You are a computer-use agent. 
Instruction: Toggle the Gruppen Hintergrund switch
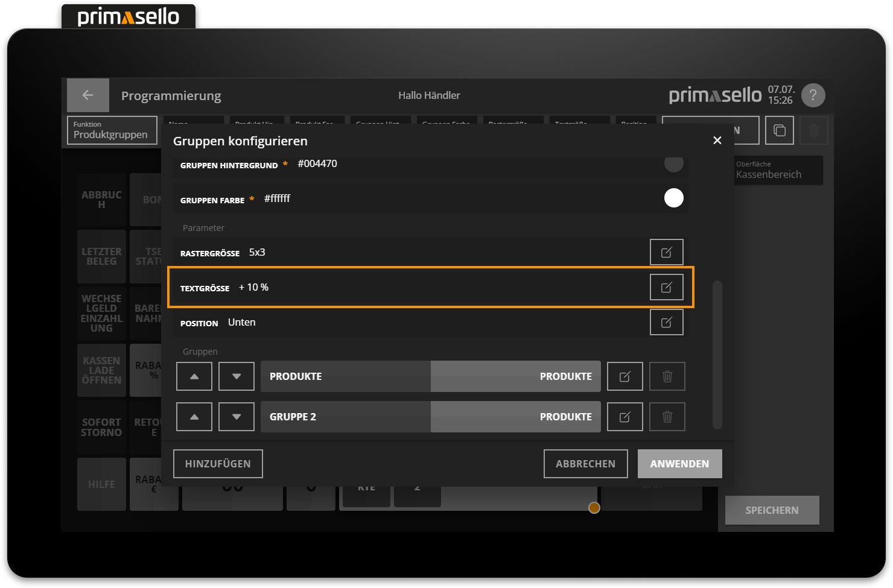[x=674, y=164]
